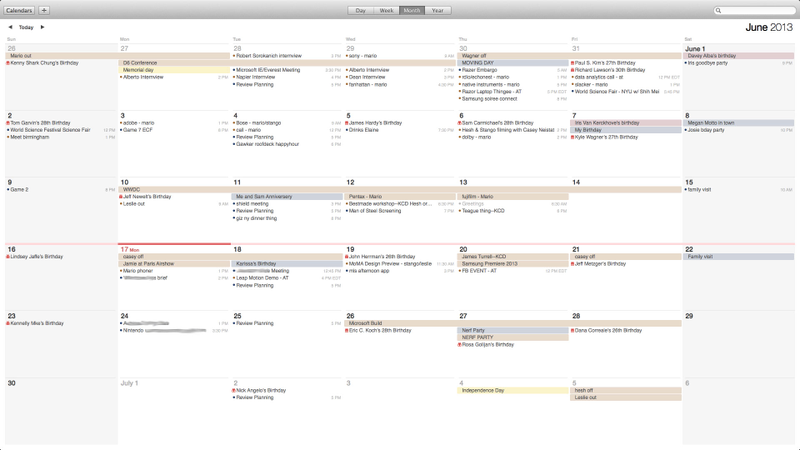This screenshot has width=800, height=450.
Task: Open "Rosa Golijan's Birthday" event
Action: click(487, 344)
